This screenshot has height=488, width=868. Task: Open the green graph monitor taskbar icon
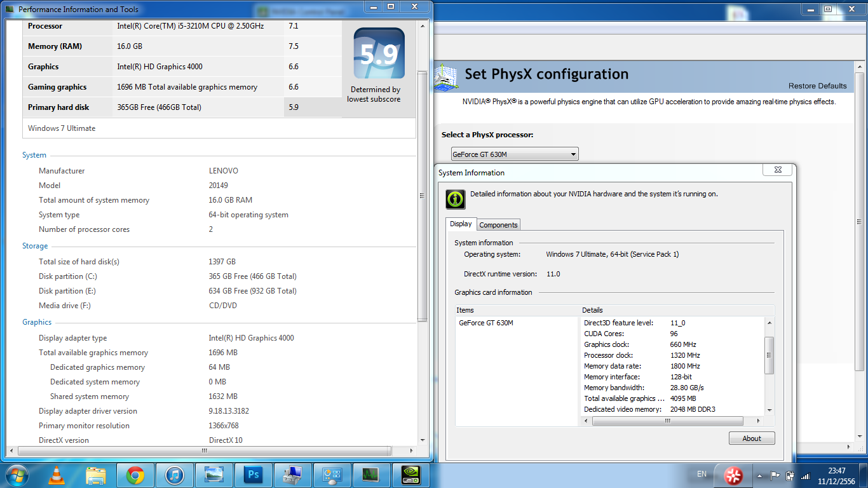click(371, 475)
